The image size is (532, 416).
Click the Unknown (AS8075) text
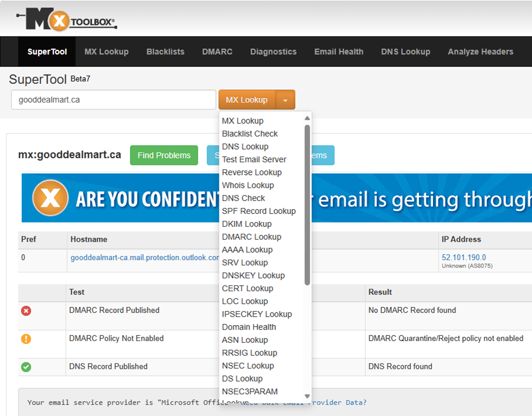tap(467, 266)
